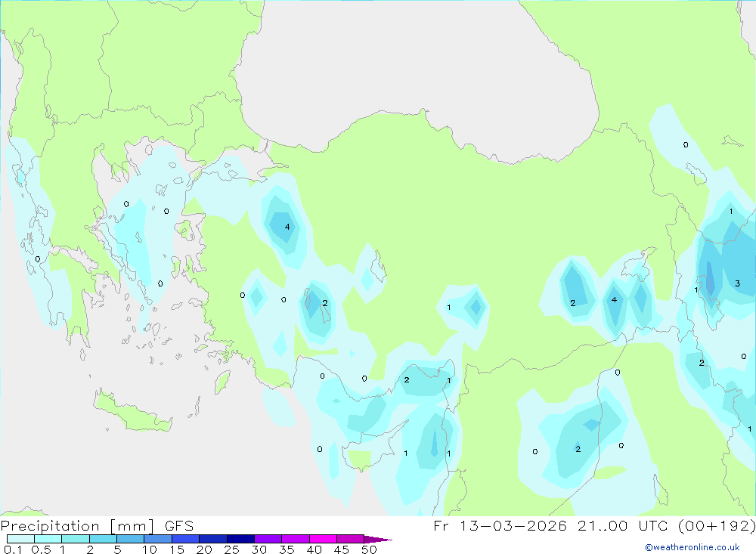Click the island of Crete on map
Viewport: 756px width, 554px height.
click(x=132, y=413)
